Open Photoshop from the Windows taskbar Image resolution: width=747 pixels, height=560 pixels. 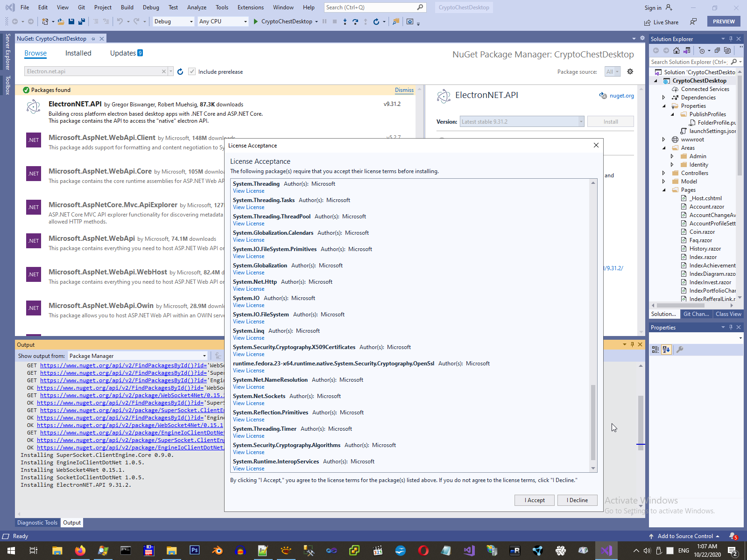point(195,551)
